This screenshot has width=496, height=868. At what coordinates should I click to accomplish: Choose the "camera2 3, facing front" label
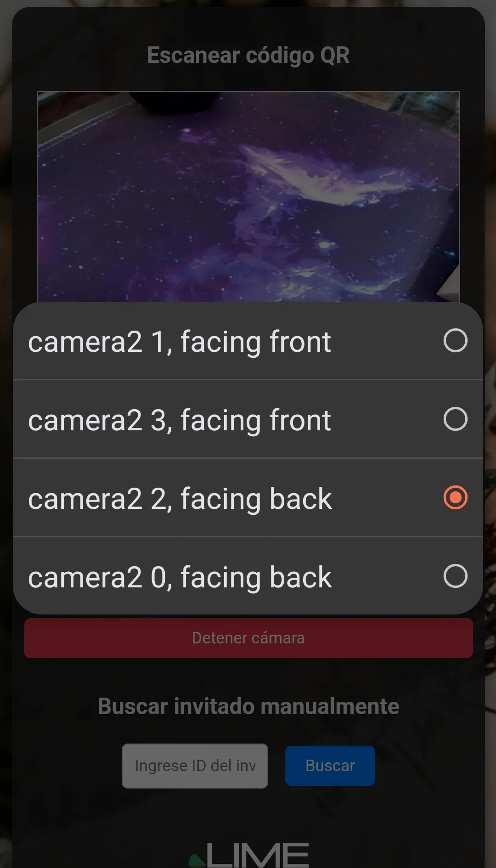(x=179, y=421)
